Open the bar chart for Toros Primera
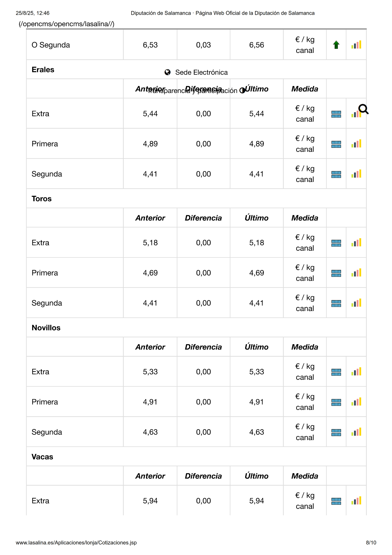The image size is (392, 555). click(x=356, y=273)
